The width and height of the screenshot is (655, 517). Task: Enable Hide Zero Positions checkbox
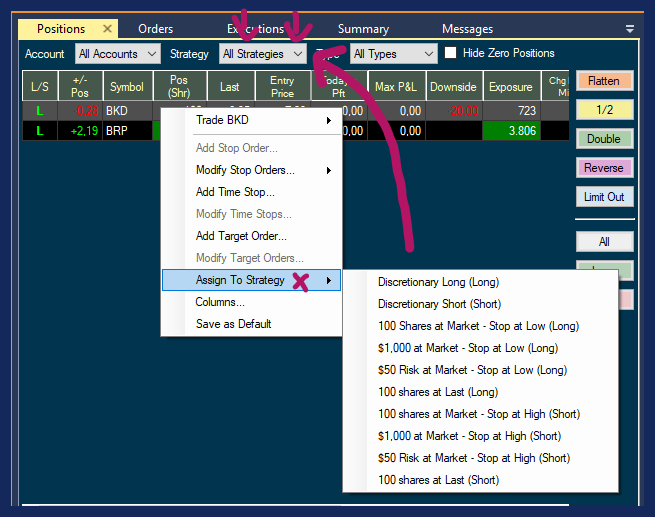pyautogui.click(x=451, y=53)
